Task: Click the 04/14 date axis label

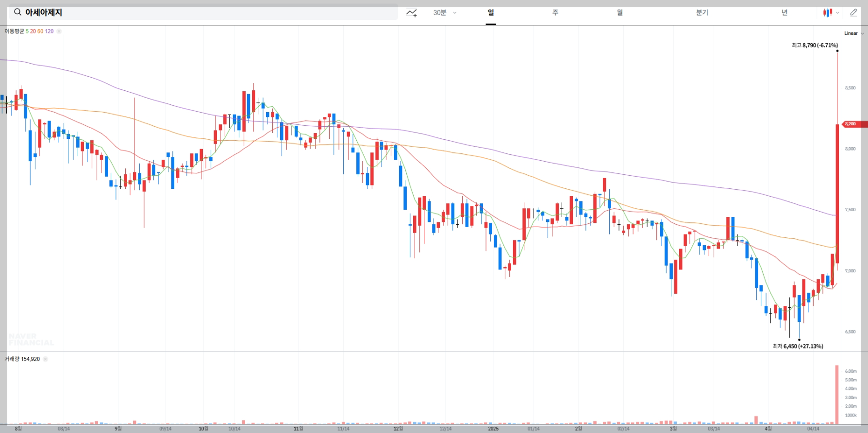Action: click(x=813, y=429)
